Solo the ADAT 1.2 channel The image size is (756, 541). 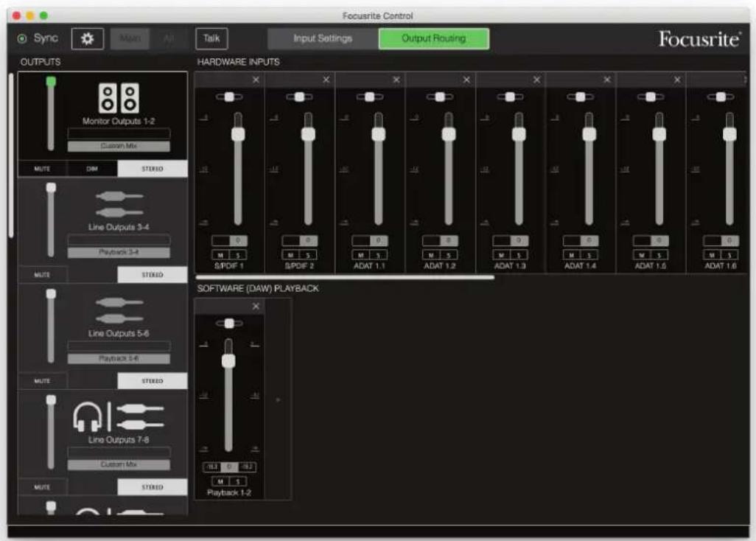(x=449, y=255)
